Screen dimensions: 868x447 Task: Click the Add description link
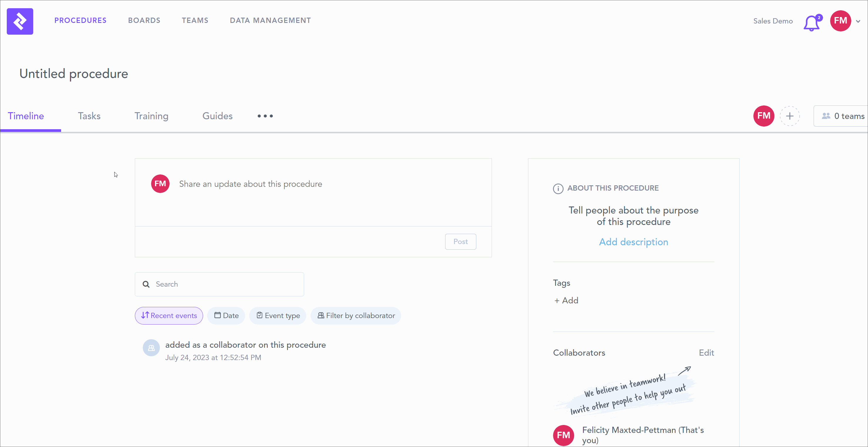633,242
